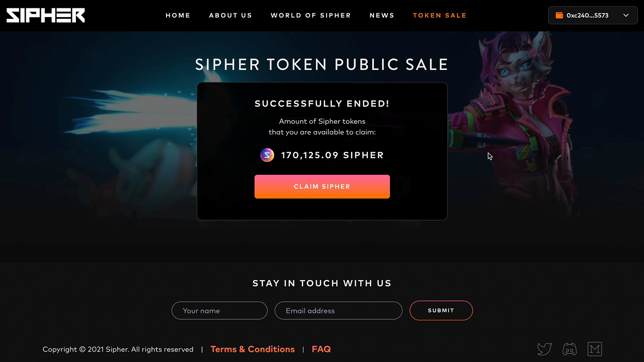
Task: Expand the wallet address dropdown chevron
Action: (x=626, y=15)
